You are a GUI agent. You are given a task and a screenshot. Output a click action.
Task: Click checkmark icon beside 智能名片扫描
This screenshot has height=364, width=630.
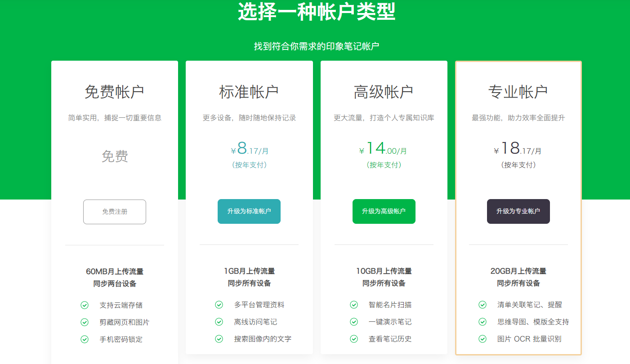click(354, 305)
